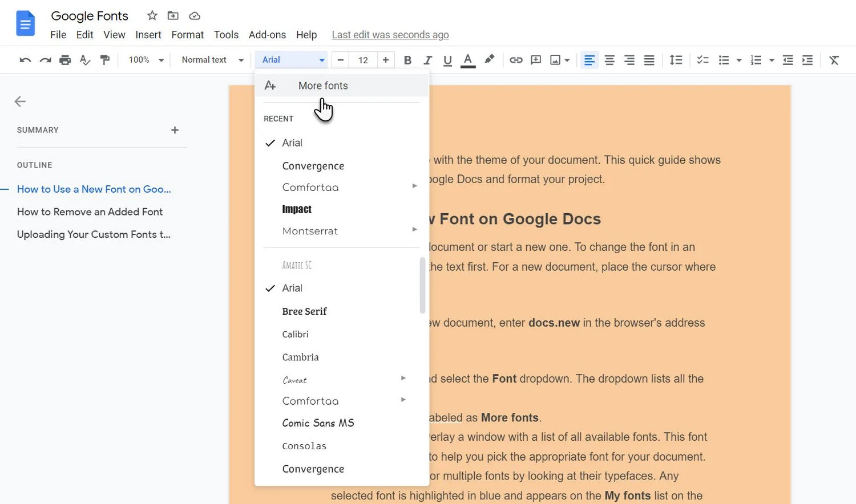Increase indent
Screen dimensions: 856x504
tap(807, 60)
